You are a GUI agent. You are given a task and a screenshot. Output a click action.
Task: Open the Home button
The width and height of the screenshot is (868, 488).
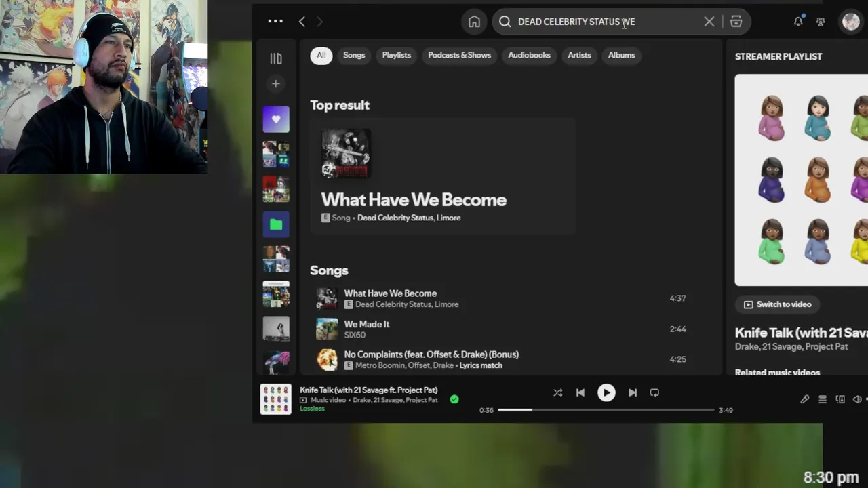(474, 22)
